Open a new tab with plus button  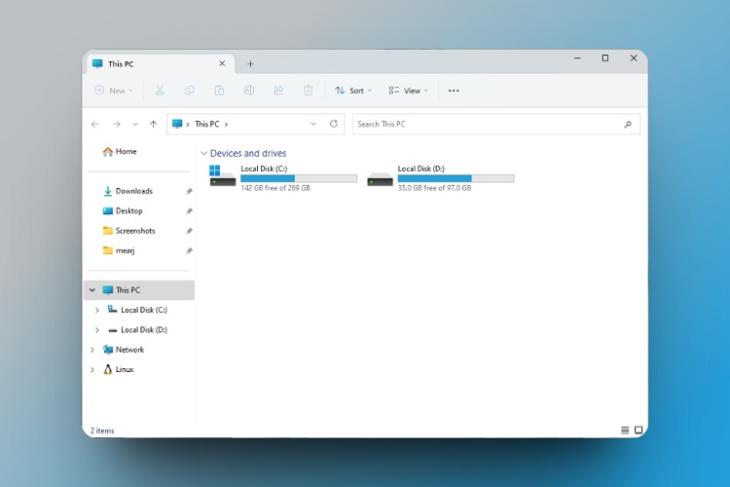(x=250, y=64)
